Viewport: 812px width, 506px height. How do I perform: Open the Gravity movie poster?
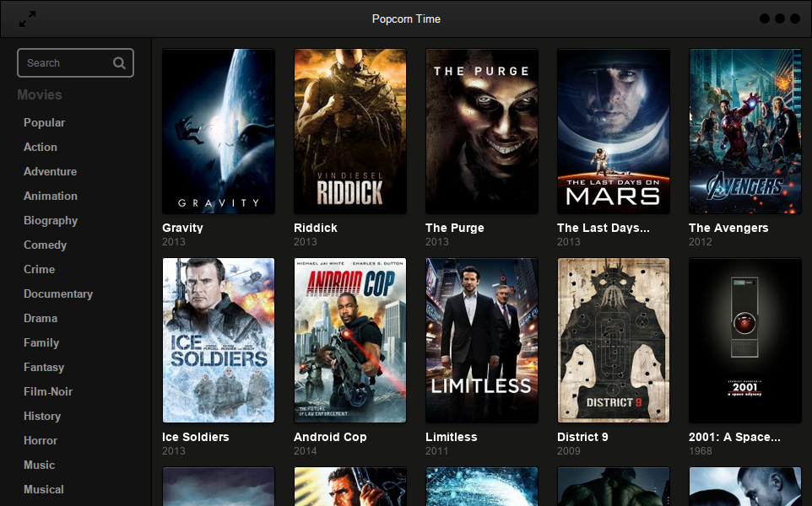pos(218,131)
